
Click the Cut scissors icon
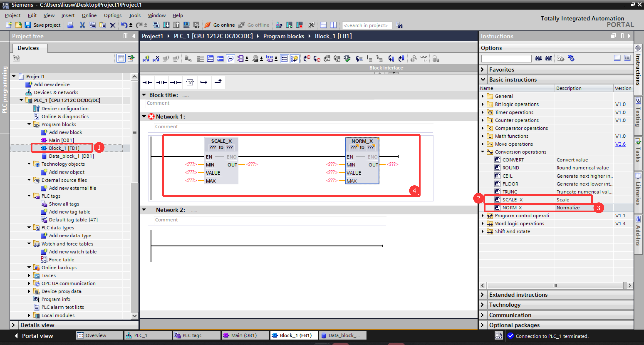pos(82,25)
